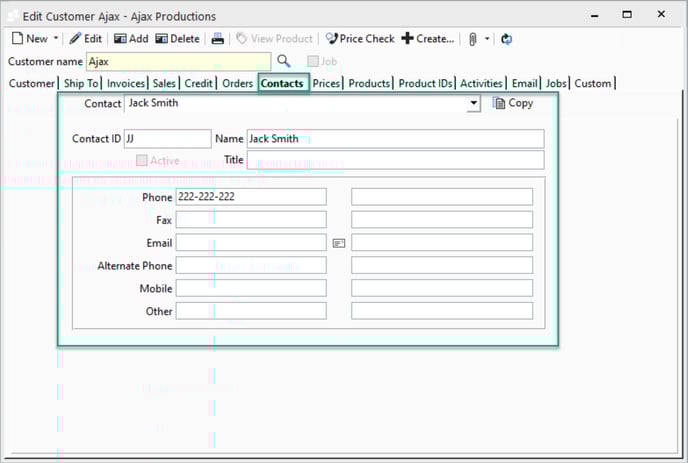Screen dimensions: 688x463
Task: Click the Mobile number field
Action: point(251,288)
